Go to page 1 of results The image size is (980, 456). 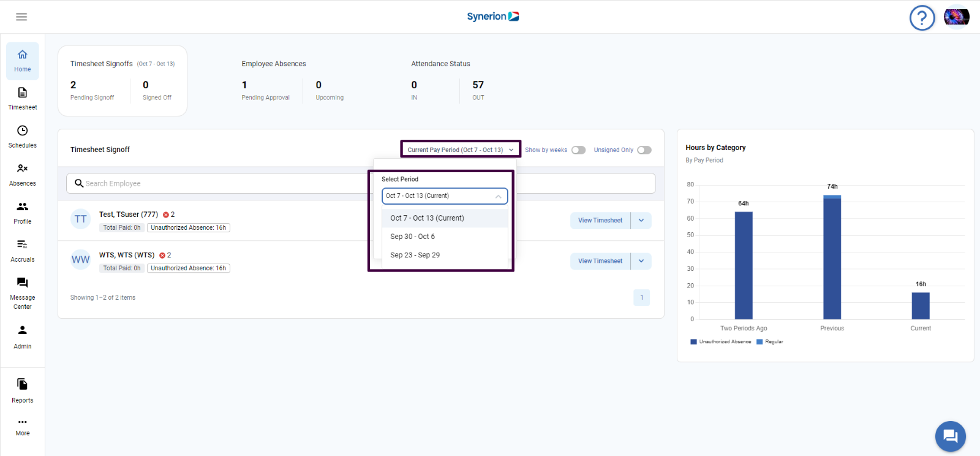[x=642, y=298]
